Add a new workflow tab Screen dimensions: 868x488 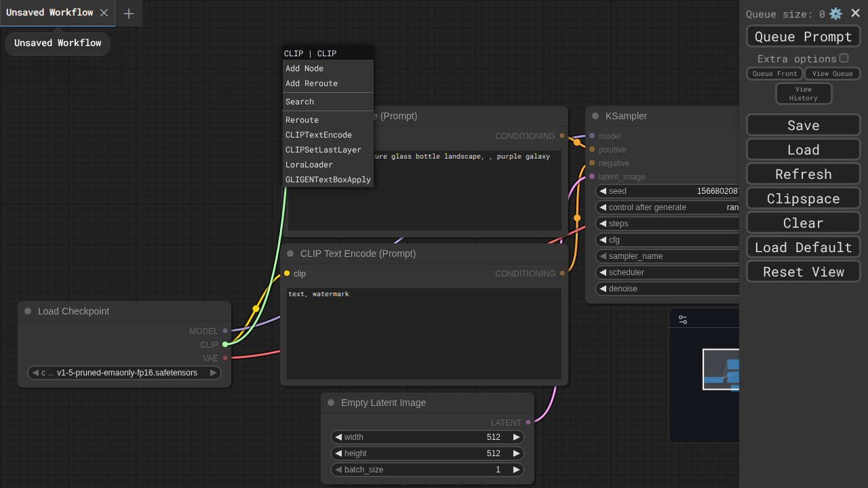coord(129,14)
